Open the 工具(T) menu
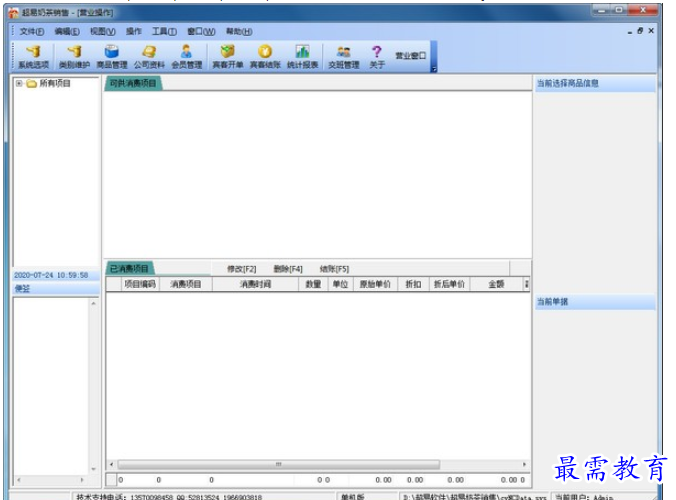The width and height of the screenshot is (676, 500). coord(164,31)
